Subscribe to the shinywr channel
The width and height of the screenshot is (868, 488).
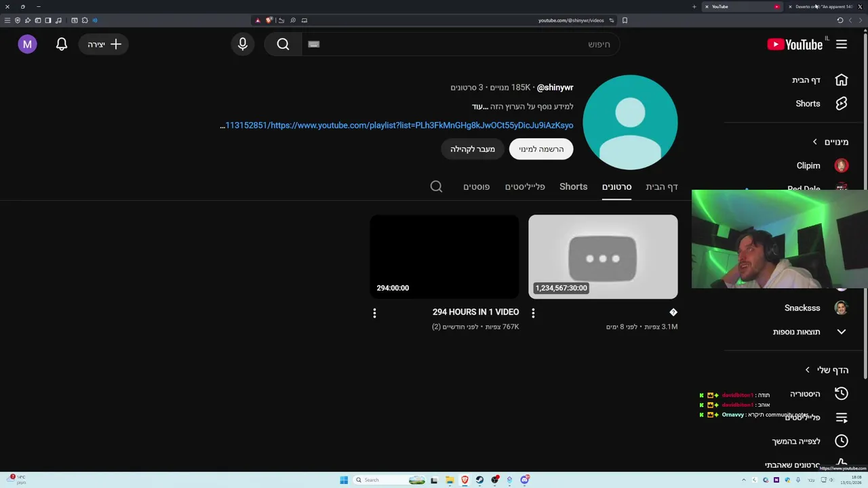[541, 149]
